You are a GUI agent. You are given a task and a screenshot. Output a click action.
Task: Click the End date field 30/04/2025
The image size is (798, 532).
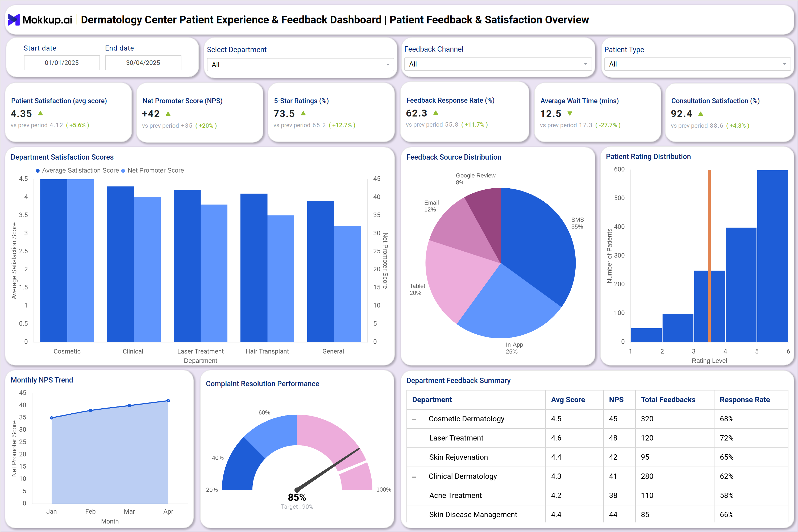point(143,63)
